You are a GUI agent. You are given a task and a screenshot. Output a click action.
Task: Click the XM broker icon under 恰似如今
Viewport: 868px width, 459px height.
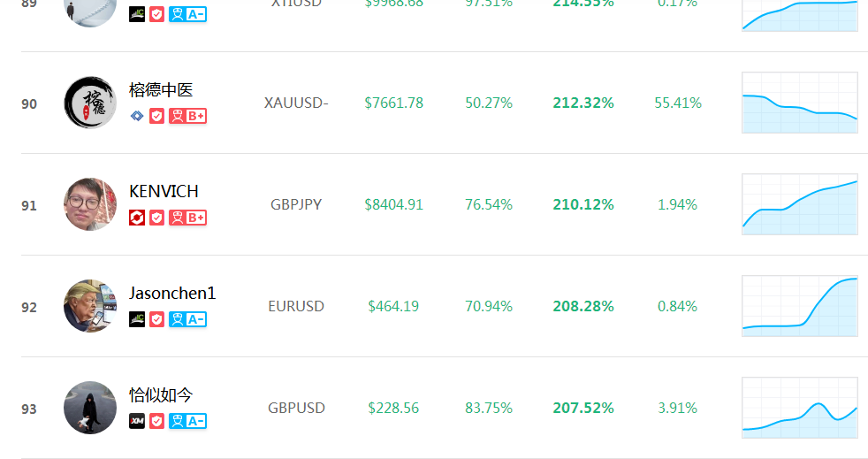point(137,421)
